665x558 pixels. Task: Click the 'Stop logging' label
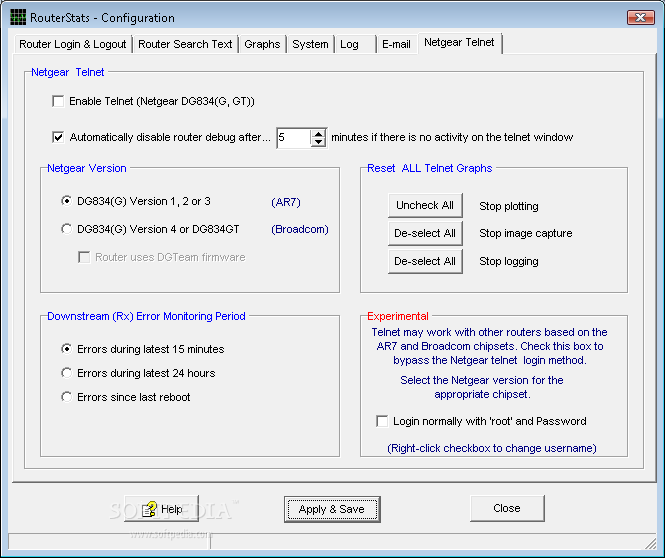point(509,261)
